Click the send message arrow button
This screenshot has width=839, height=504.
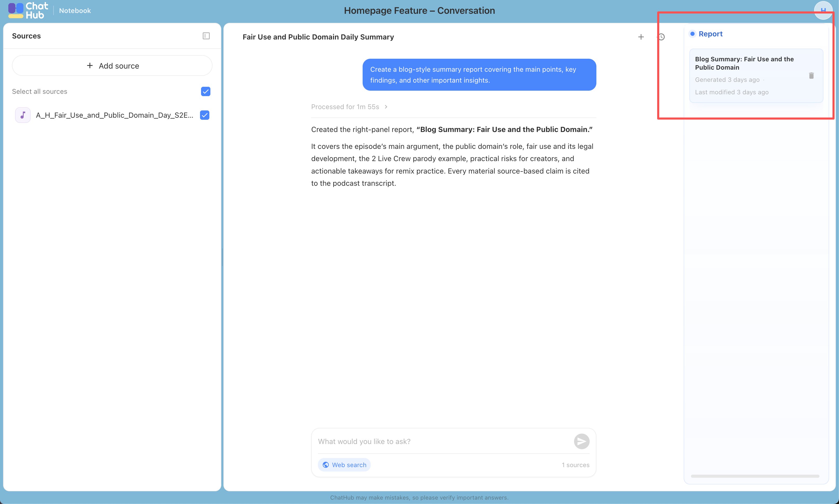[x=582, y=441]
